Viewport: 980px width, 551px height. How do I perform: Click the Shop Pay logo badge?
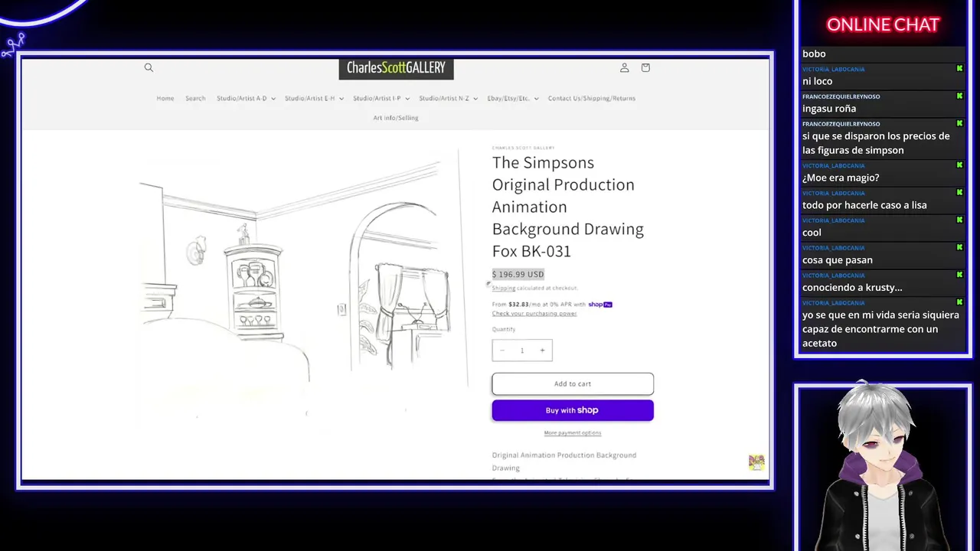pos(600,305)
